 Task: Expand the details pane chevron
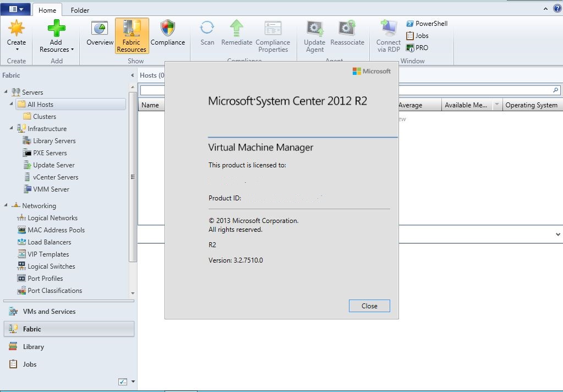click(558, 235)
